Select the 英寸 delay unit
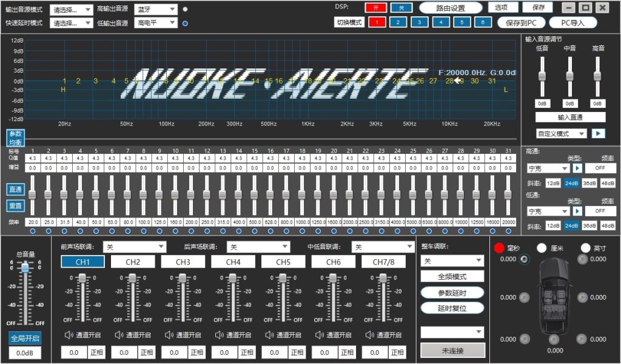 click(585, 248)
